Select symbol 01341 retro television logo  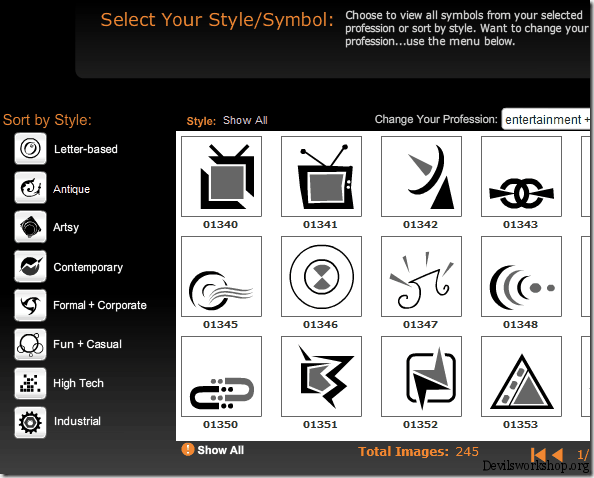pos(321,177)
